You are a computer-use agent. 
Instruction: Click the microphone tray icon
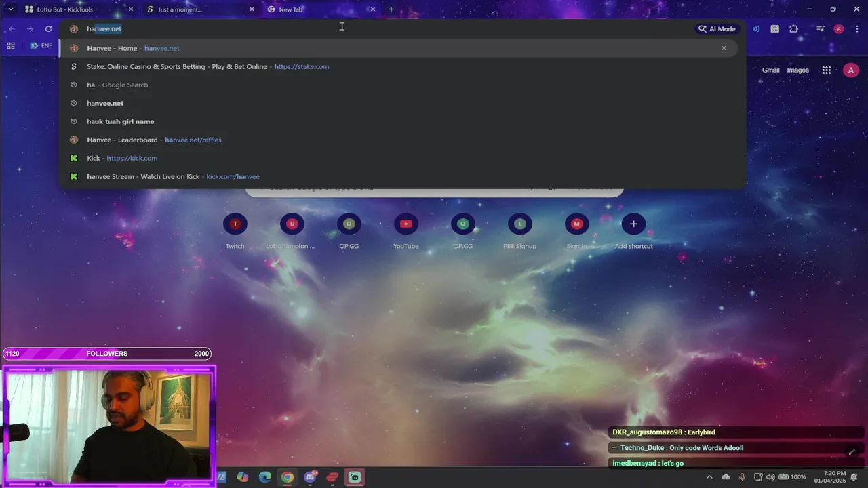pyautogui.click(x=742, y=477)
